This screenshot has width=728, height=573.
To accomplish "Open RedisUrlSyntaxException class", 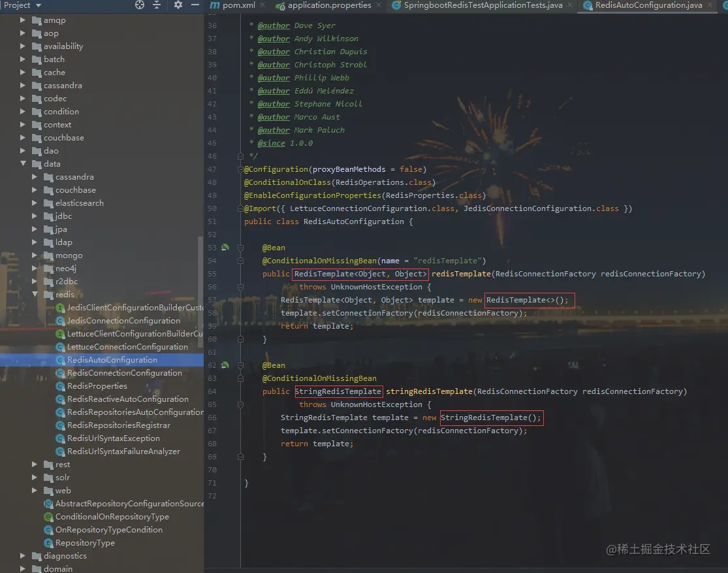I will (x=114, y=438).
